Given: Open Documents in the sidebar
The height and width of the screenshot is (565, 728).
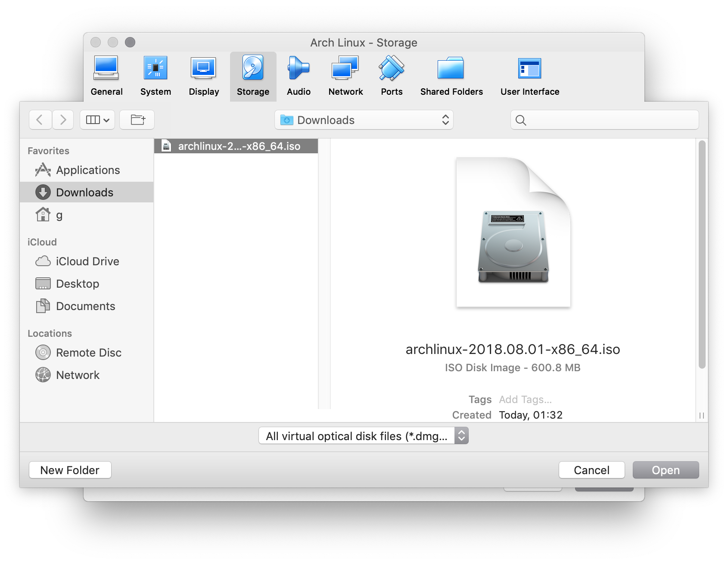Looking at the screenshot, I should tap(87, 306).
